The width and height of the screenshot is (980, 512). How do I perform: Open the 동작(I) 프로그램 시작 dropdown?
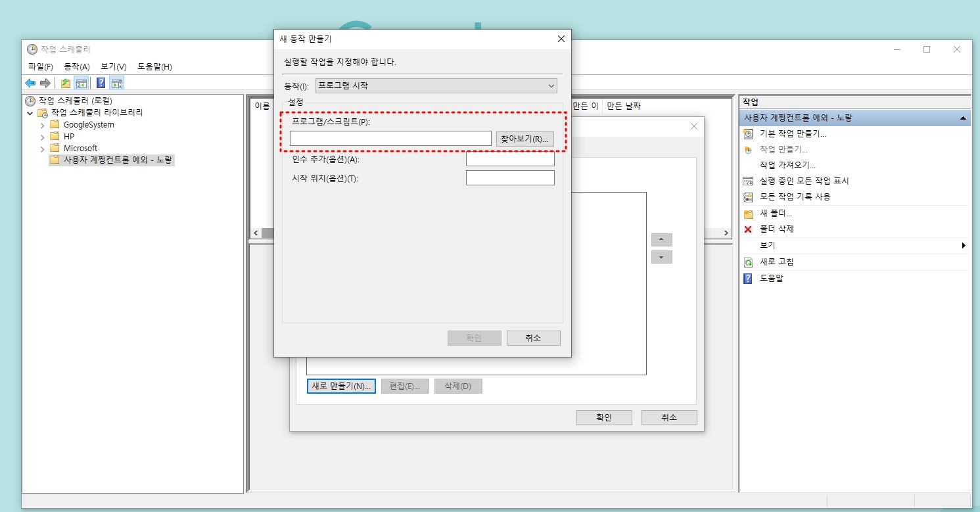pos(436,85)
